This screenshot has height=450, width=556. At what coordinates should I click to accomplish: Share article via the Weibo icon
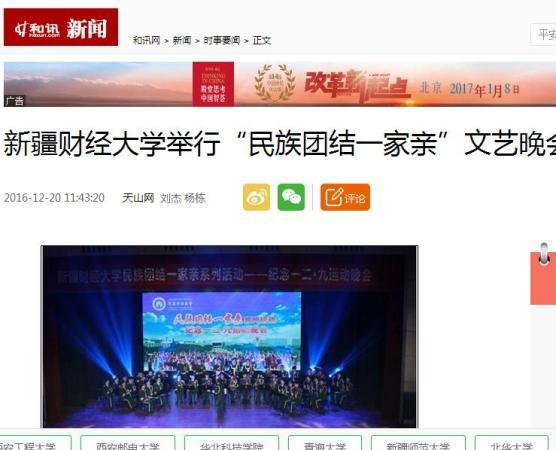tap(256, 197)
